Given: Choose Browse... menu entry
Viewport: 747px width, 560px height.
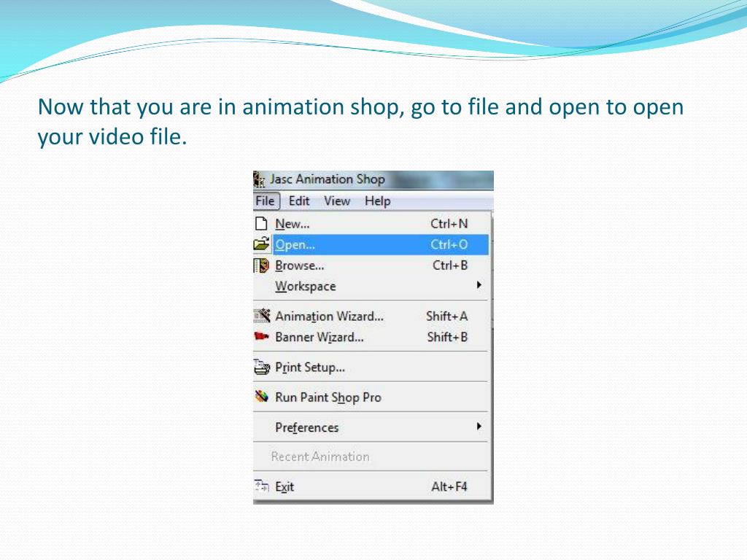Looking at the screenshot, I should (371, 265).
